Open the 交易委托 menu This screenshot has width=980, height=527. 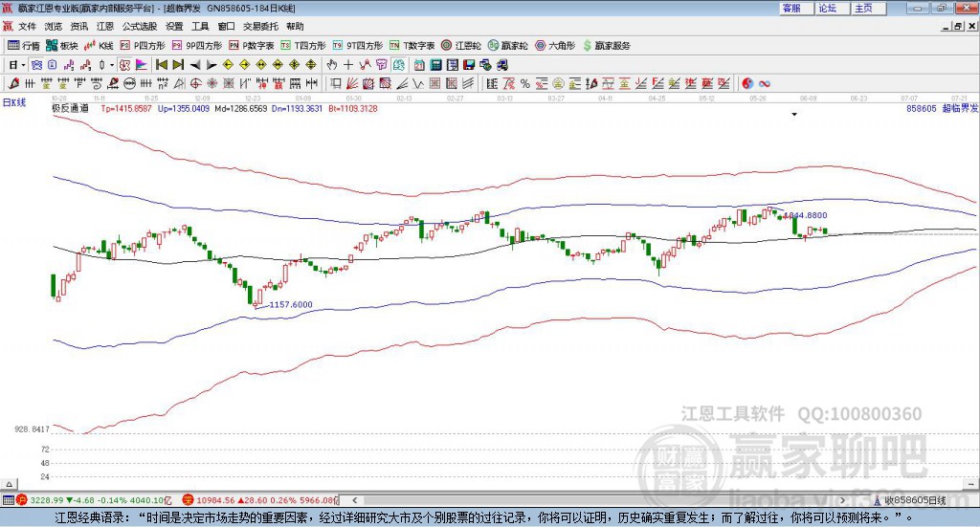coord(260,26)
